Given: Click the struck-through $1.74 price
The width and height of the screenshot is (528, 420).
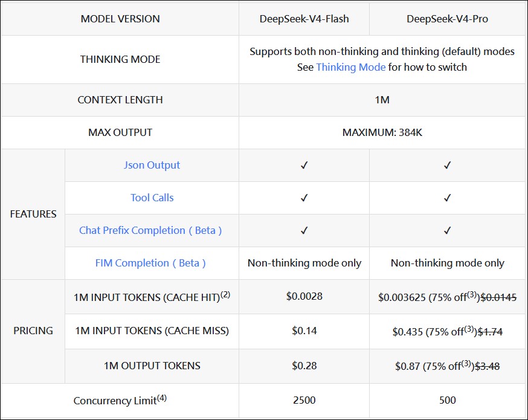Looking at the screenshot, I should coord(491,332).
